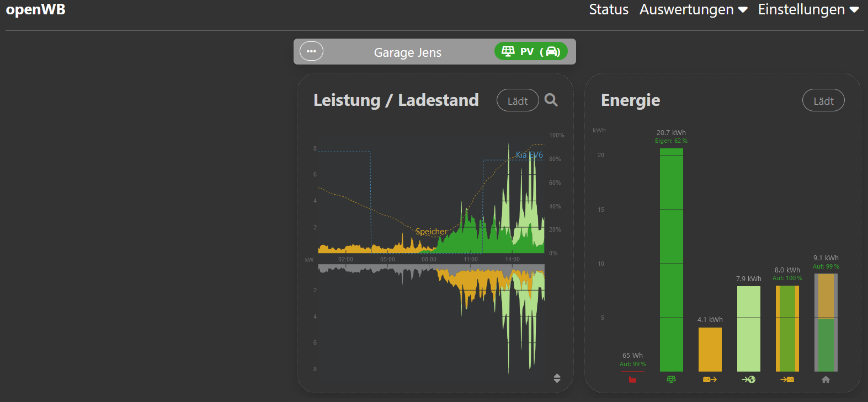
Task: Click the red grid import icon under 65 Wh
Action: [632, 379]
